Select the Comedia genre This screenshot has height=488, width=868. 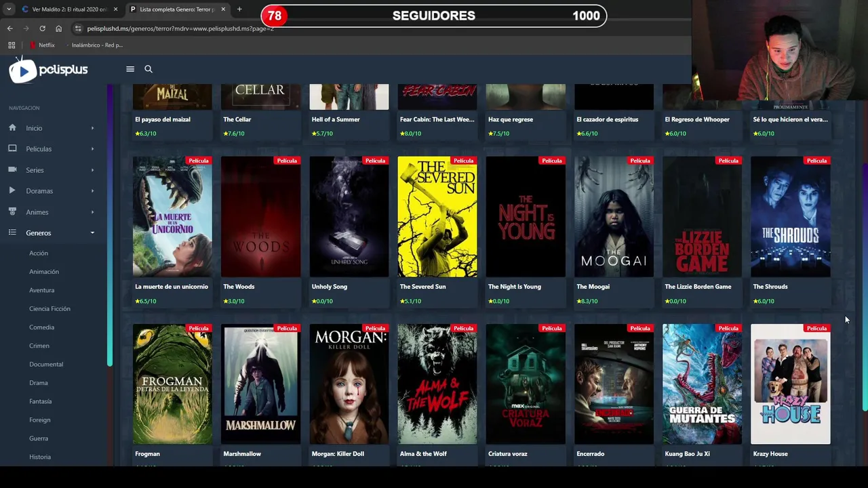click(41, 327)
